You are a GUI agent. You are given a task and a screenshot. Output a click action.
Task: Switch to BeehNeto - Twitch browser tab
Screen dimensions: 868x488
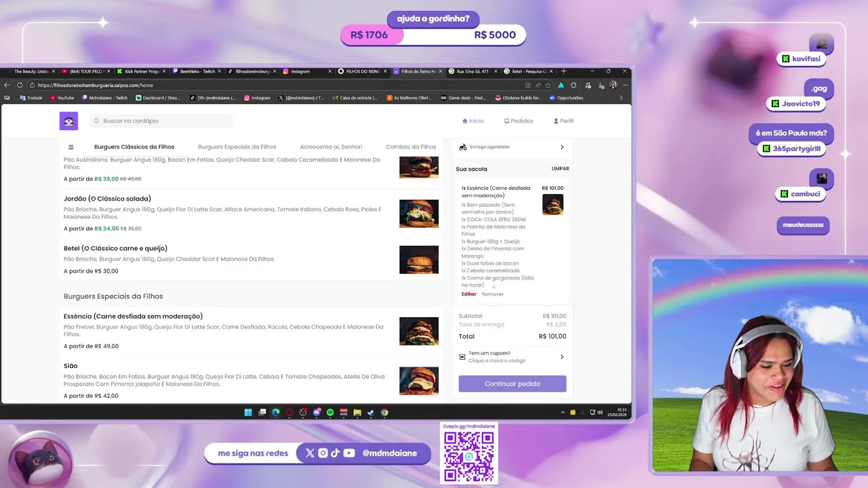tap(196, 71)
